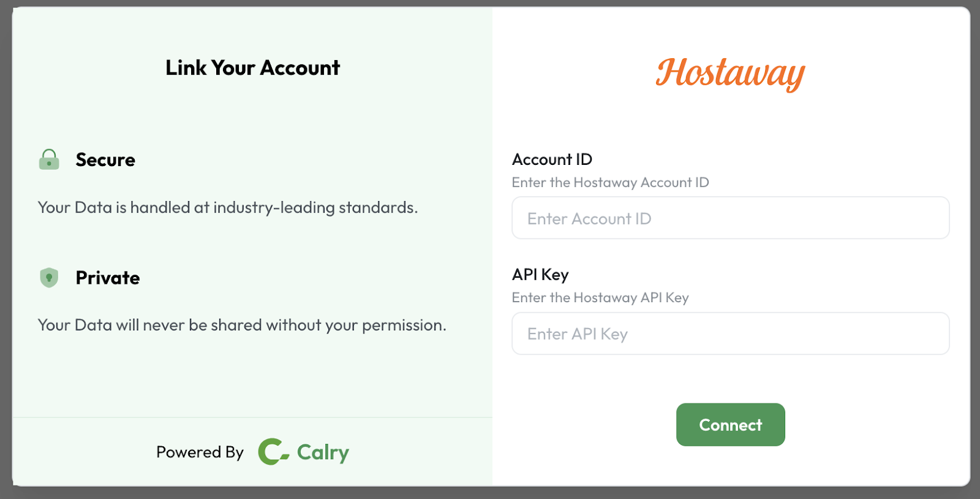This screenshot has width=980, height=499.
Task: Click 'Enter the Hostaway API Key' hint
Action: click(x=600, y=298)
